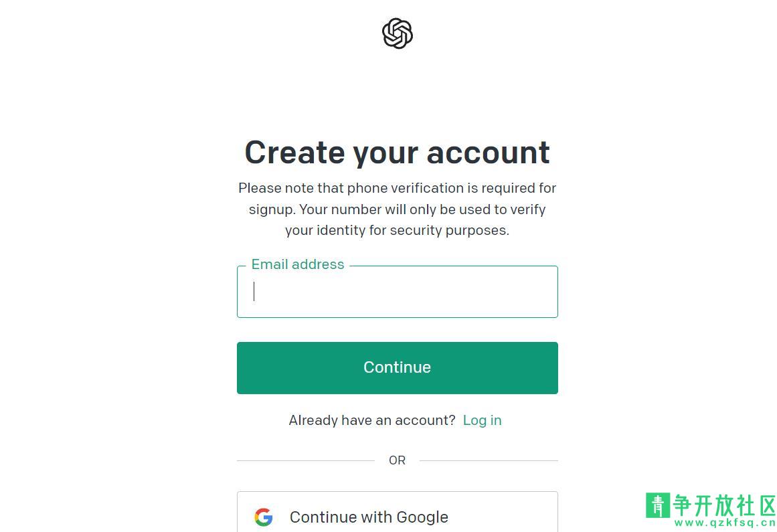This screenshot has width=777, height=532.
Task: Click the divider line right of OR
Action: pyautogui.click(x=489, y=460)
